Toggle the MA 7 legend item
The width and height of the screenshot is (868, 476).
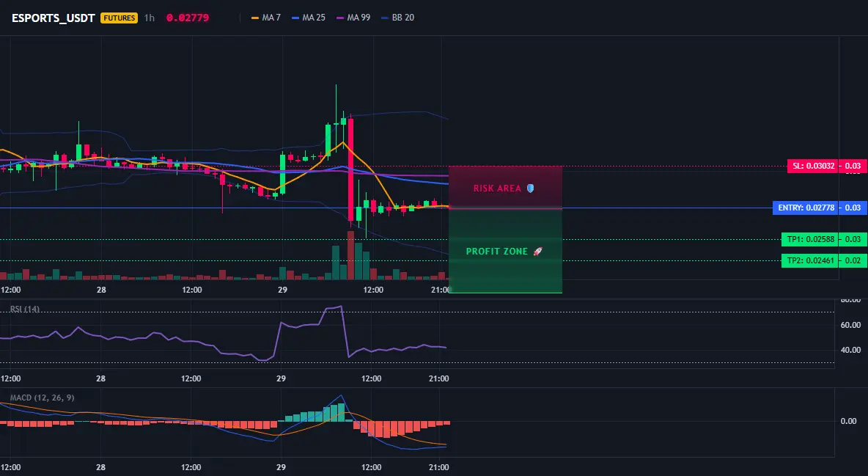tap(265, 18)
